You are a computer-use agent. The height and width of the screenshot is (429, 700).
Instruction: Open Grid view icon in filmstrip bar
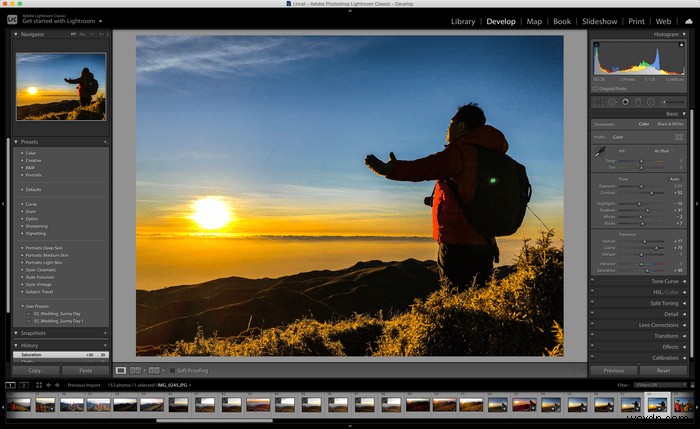click(x=39, y=385)
